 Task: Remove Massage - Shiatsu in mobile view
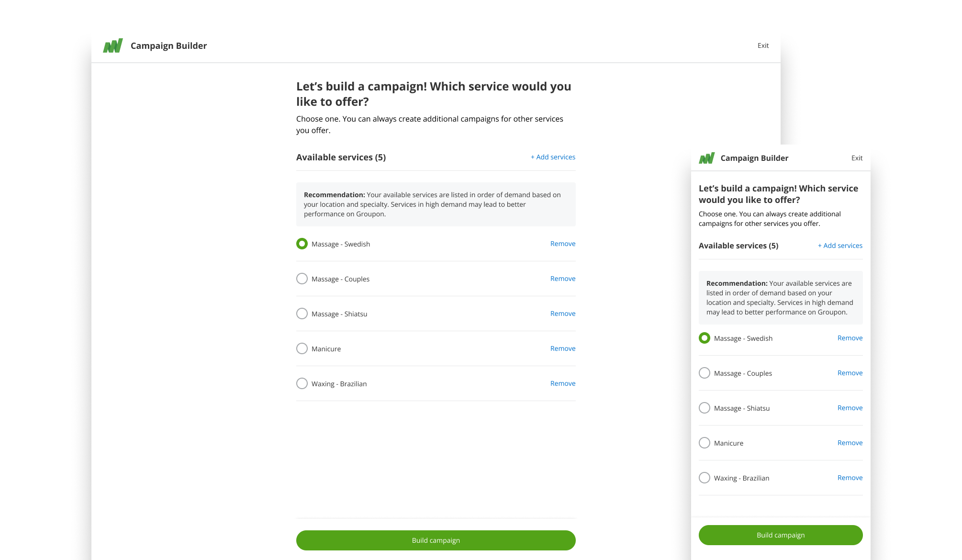coord(850,408)
